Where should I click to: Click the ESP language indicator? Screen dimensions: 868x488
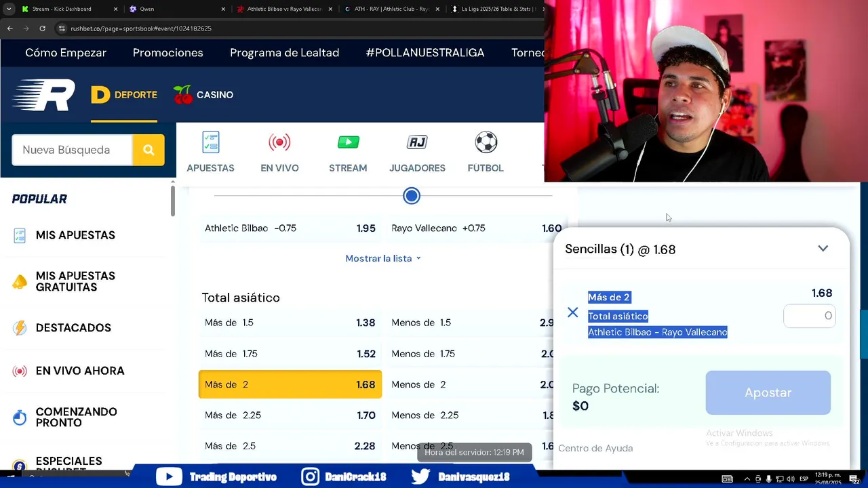tap(804, 479)
